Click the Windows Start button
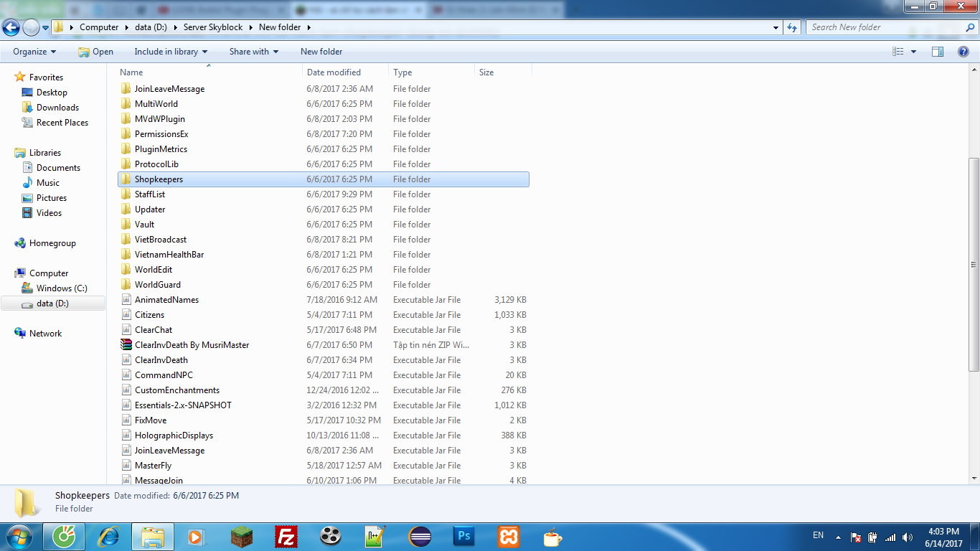Image resolution: width=980 pixels, height=551 pixels. 19,537
